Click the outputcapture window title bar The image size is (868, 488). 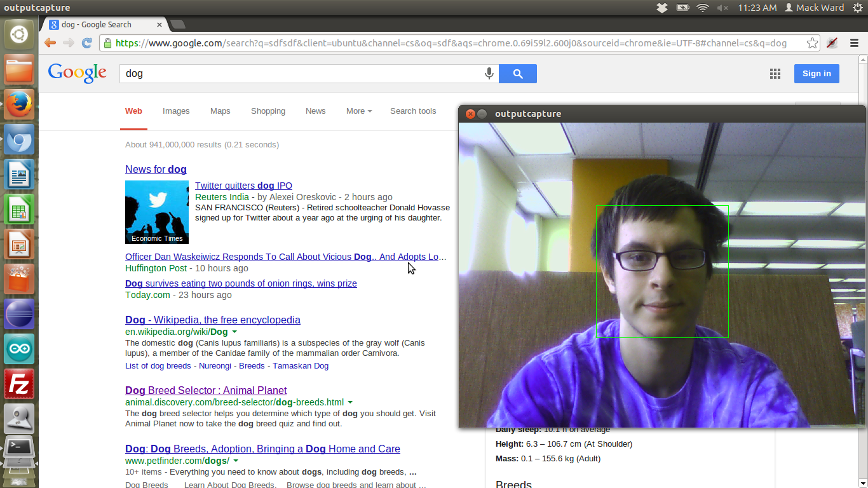click(x=662, y=114)
